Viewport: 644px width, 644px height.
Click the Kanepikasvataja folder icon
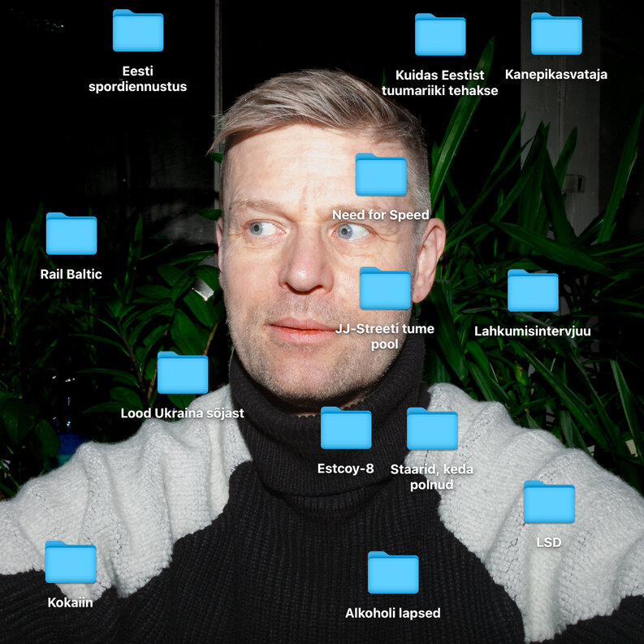[555, 34]
